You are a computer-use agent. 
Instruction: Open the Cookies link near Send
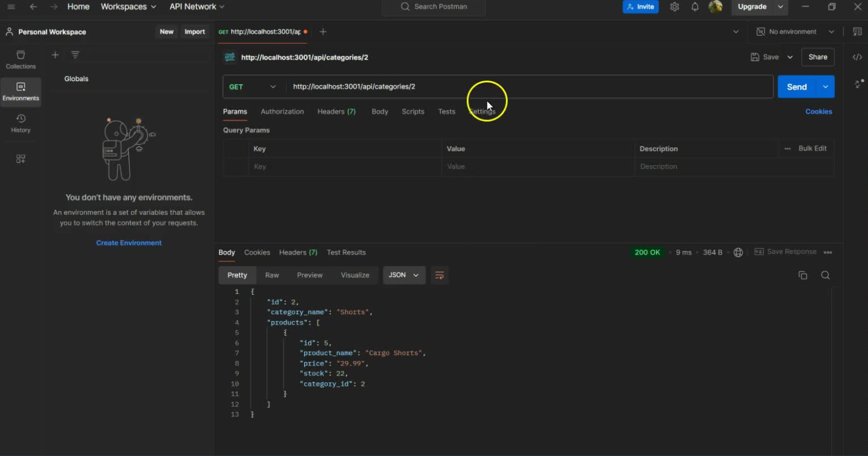818,112
